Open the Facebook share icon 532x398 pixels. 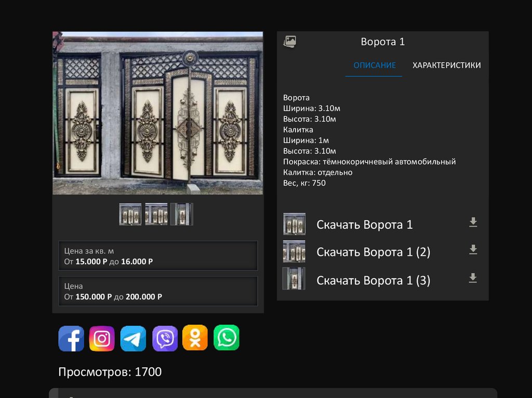[71, 339]
